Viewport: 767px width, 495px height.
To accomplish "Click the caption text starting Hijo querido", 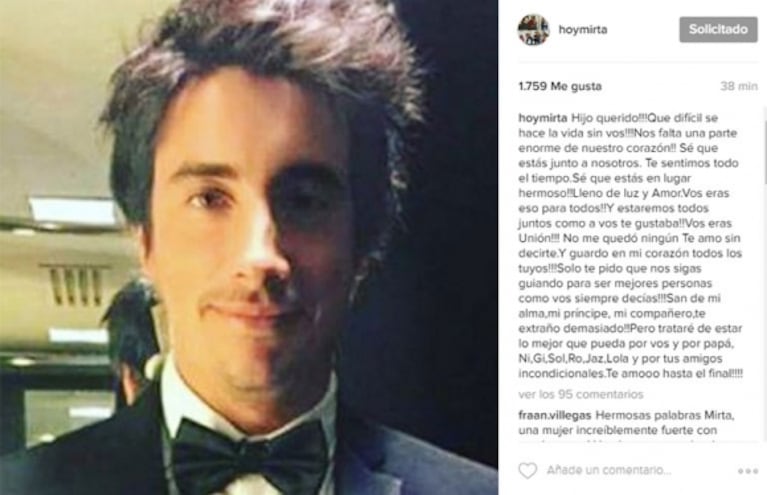I will [x=631, y=246].
